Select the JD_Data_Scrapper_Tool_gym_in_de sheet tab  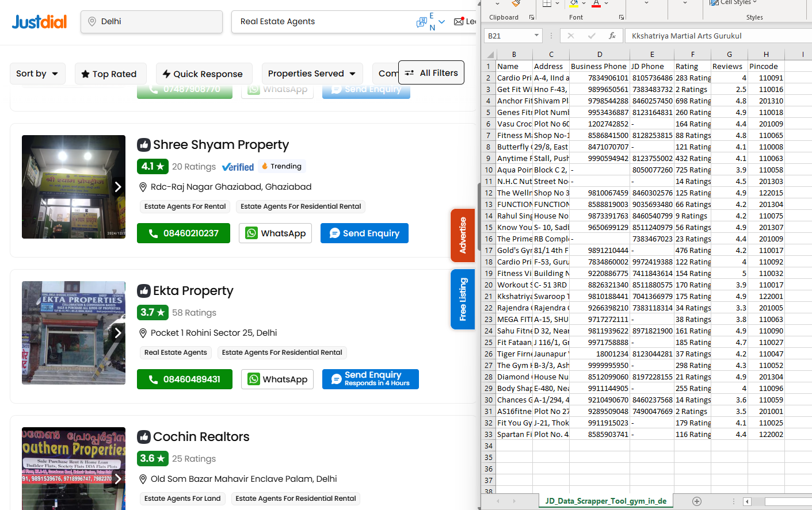(x=605, y=501)
